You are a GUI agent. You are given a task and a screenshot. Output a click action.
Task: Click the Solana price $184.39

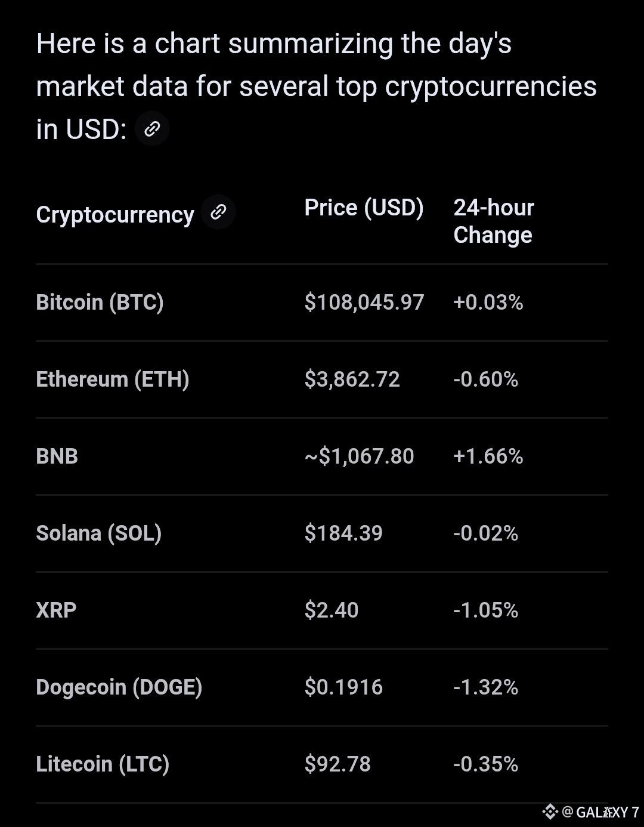pyautogui.click(x=343, y=533)
